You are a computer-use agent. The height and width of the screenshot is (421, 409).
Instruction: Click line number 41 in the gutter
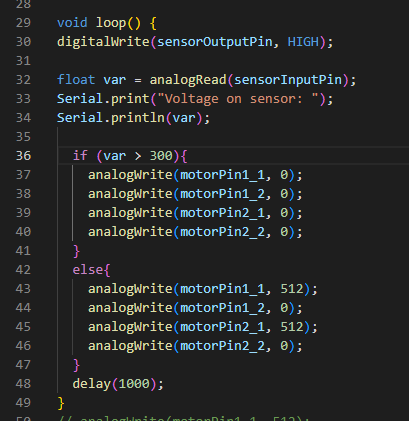click(23, 251)
